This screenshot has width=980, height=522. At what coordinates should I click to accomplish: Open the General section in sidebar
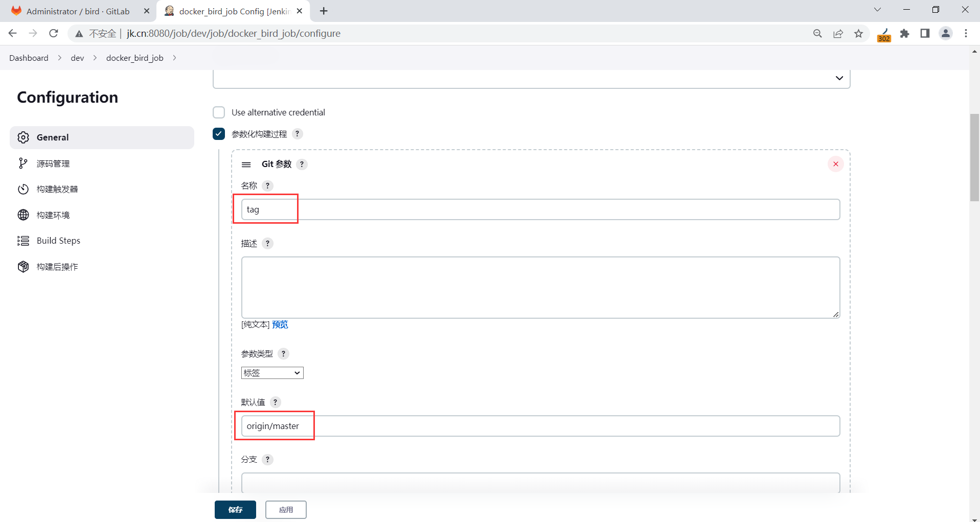point(102,137)
